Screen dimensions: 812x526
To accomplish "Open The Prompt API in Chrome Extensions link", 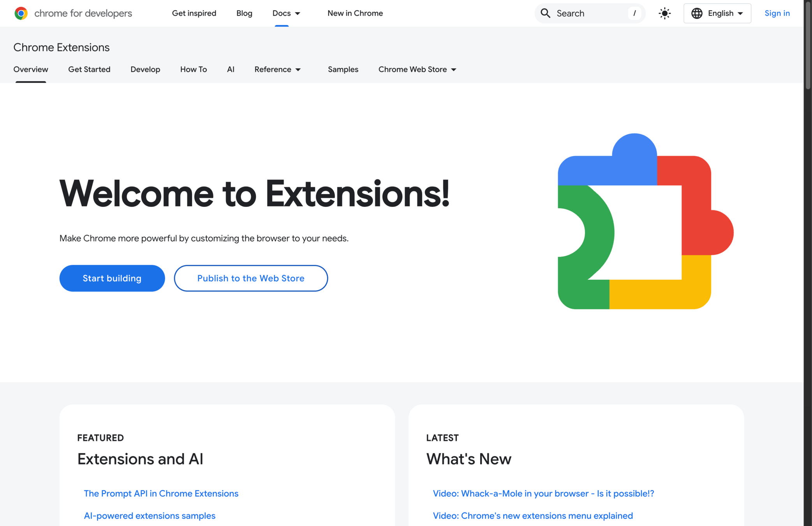I will [161, 493].
